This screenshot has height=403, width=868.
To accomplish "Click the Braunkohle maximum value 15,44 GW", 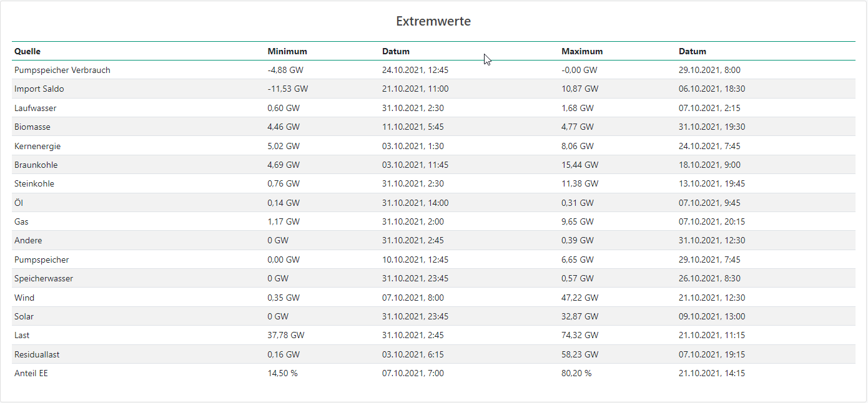I will [x=580, y=165].
